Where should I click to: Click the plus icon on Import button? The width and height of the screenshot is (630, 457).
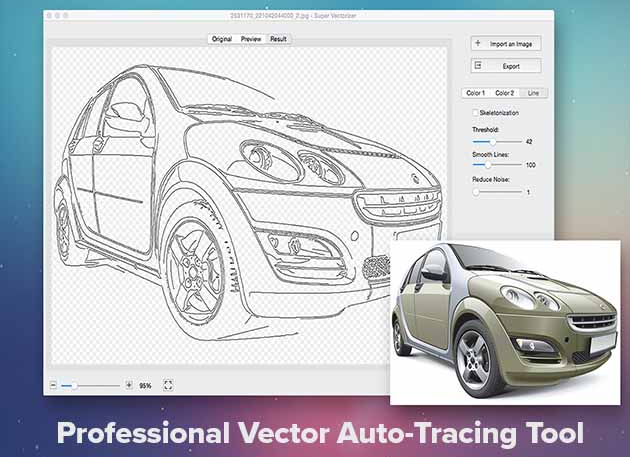pos(479,43)
